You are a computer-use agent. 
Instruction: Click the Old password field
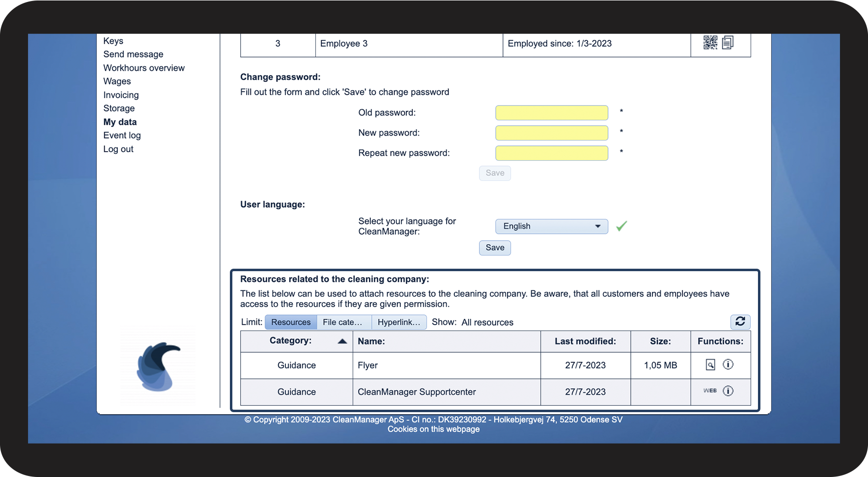point(551,113)
